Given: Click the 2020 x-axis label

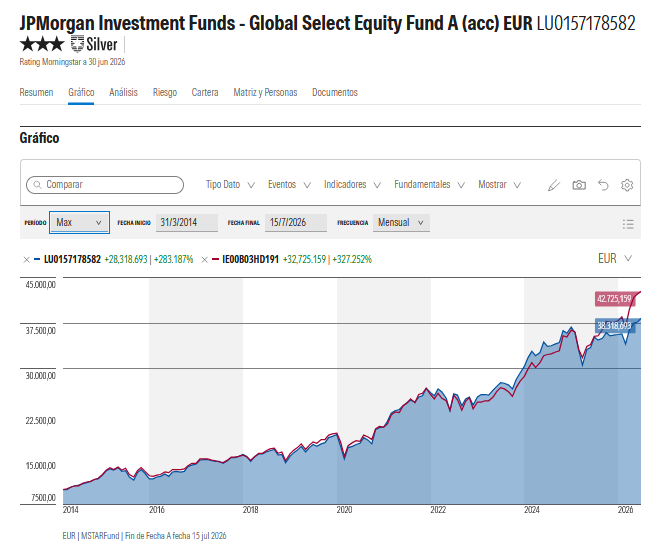Looking at the screenshot, I should [345, 510].
